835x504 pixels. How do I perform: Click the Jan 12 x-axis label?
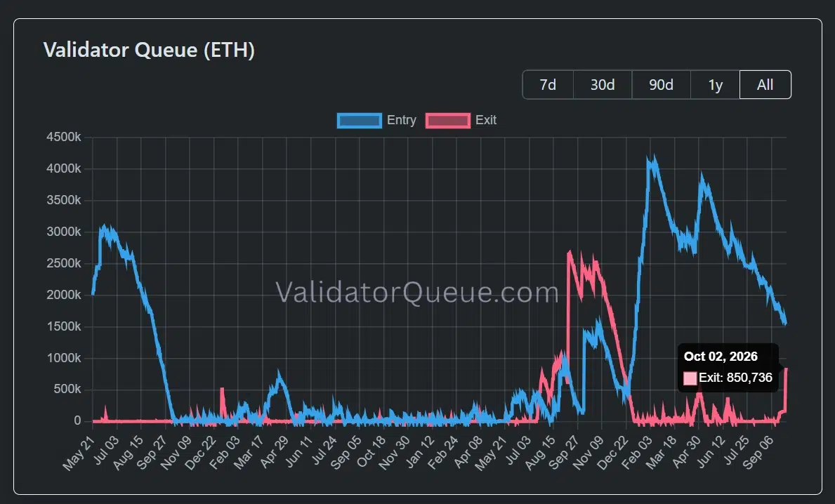tap(420, 452)
